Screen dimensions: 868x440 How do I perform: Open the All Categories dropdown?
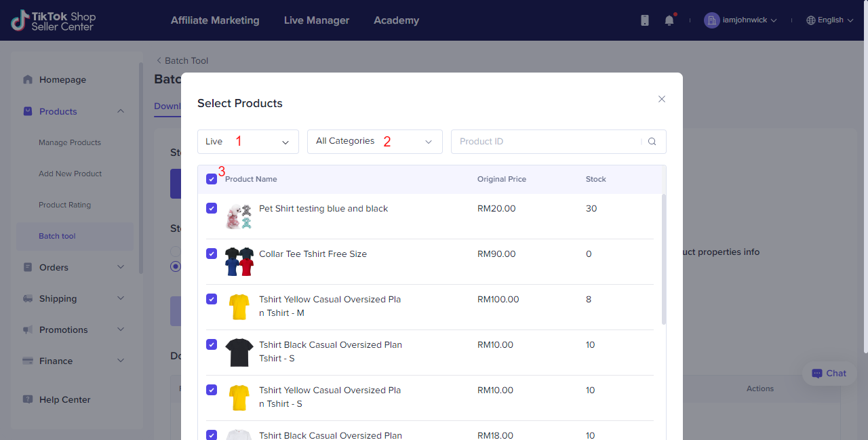(374, 142)
